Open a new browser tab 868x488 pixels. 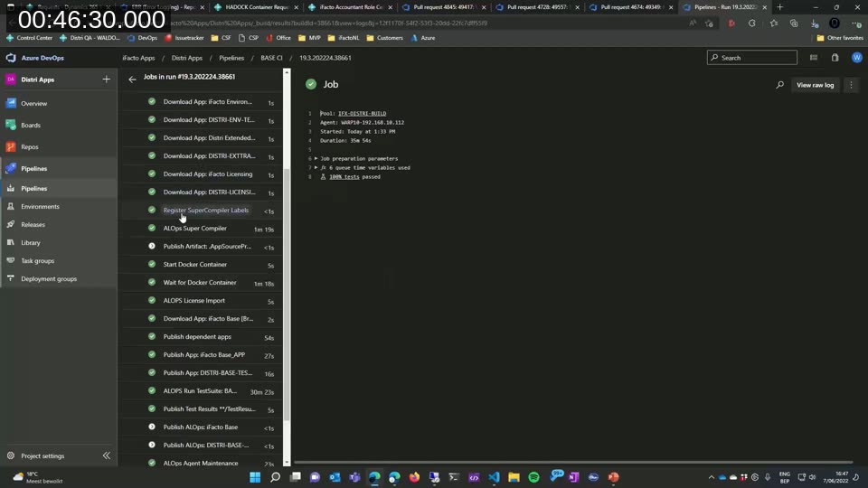click(x=780, y=7)
